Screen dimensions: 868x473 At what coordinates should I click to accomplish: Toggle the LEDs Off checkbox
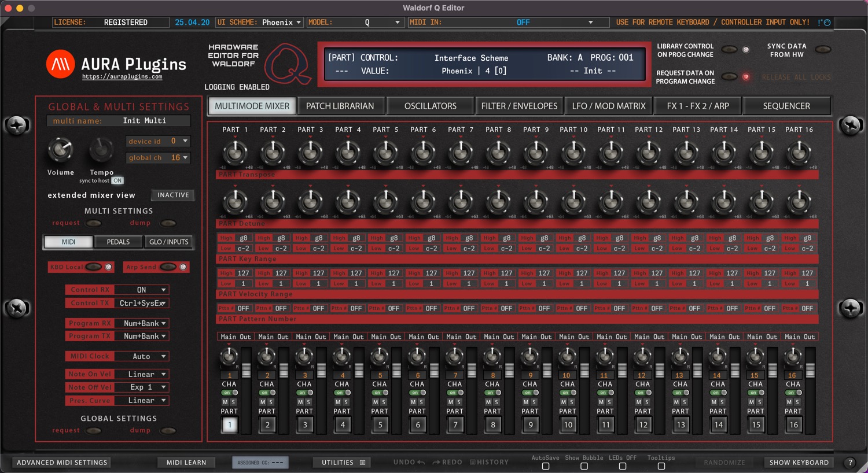pyautogui.click(x=623, y=466)
